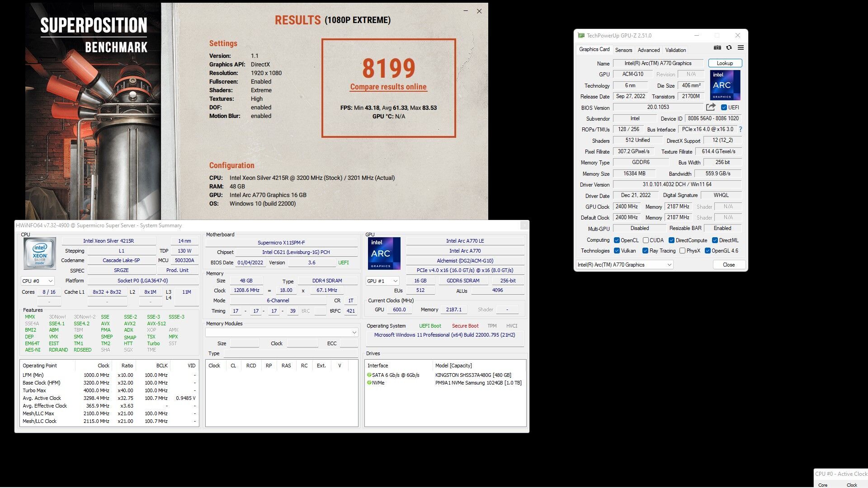Open the Compare results online link

click(388, 87)
